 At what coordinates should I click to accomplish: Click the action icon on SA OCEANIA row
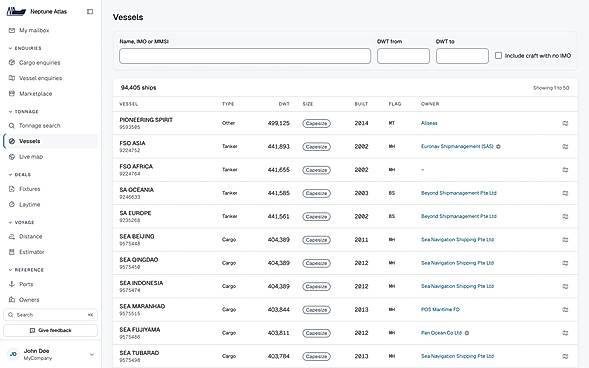point(565,193)
